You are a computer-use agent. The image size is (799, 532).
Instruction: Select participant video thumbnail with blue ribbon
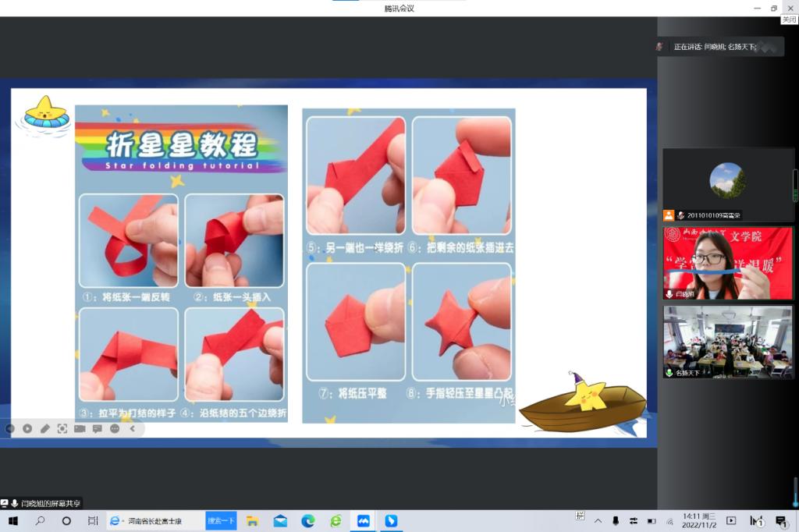pyautogui.click(x=727, y=264)
